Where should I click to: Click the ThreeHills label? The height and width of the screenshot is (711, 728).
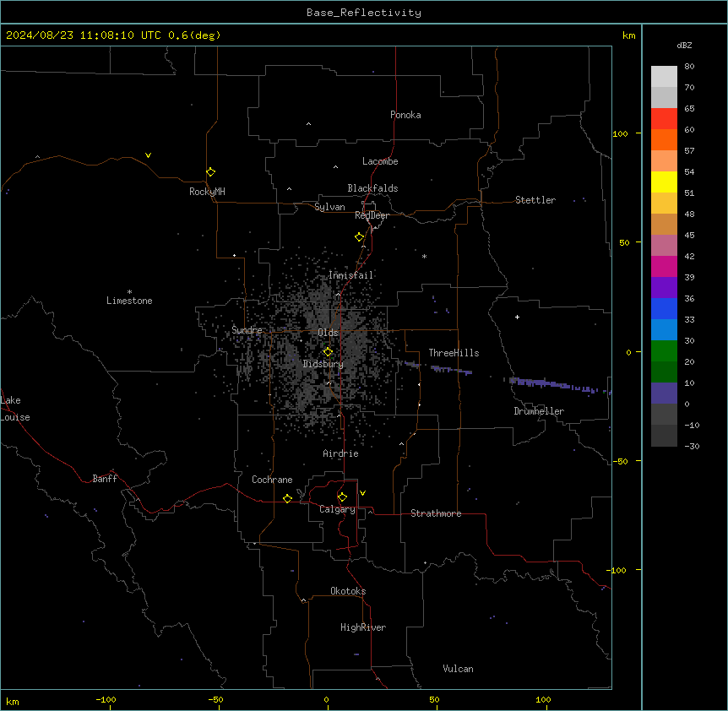[x=454, y=353]
